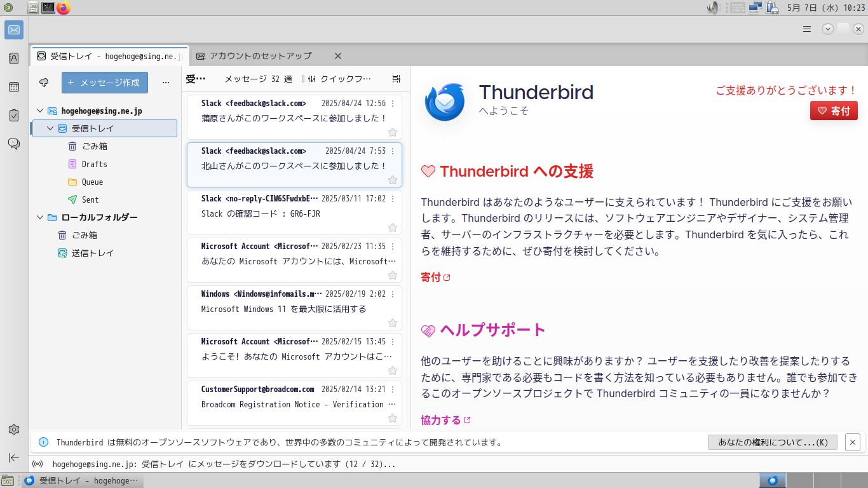Click the keyboard icon in system tray
Screen dimensions: 868x488
click(x=737, y=8)
